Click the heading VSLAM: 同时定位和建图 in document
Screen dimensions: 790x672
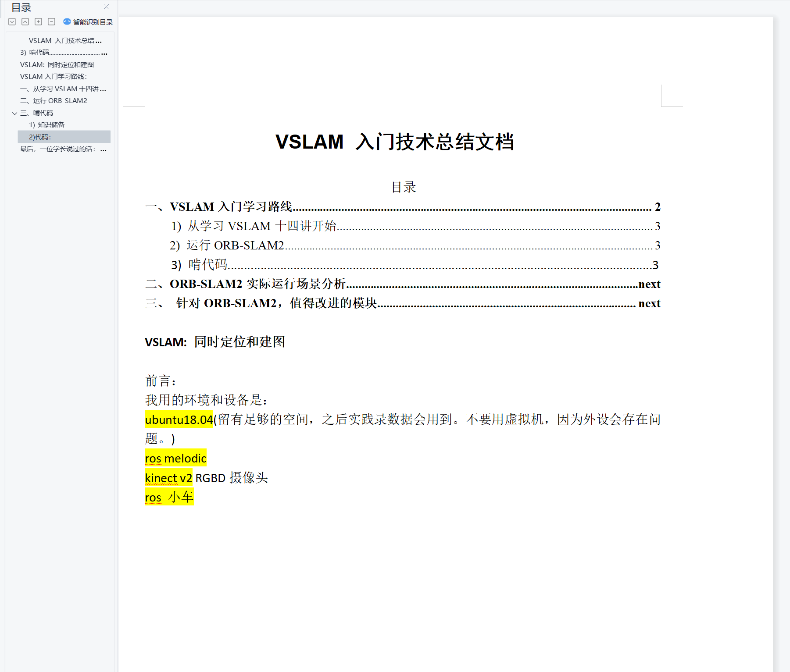[x=215, y=342]
